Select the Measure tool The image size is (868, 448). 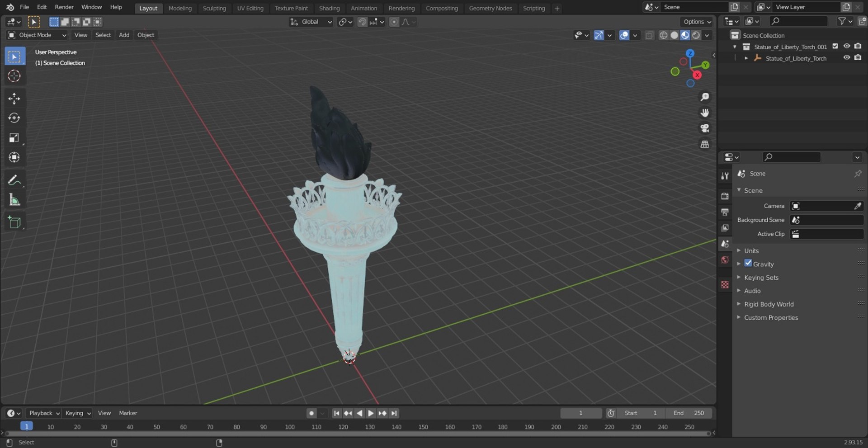(x=14, y=200)
